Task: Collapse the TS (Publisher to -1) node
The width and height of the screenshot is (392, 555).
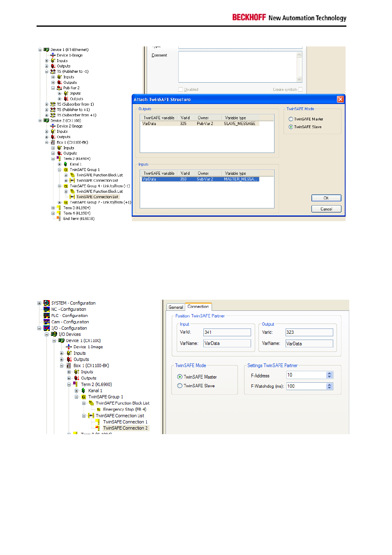Action: click(46, 72)
